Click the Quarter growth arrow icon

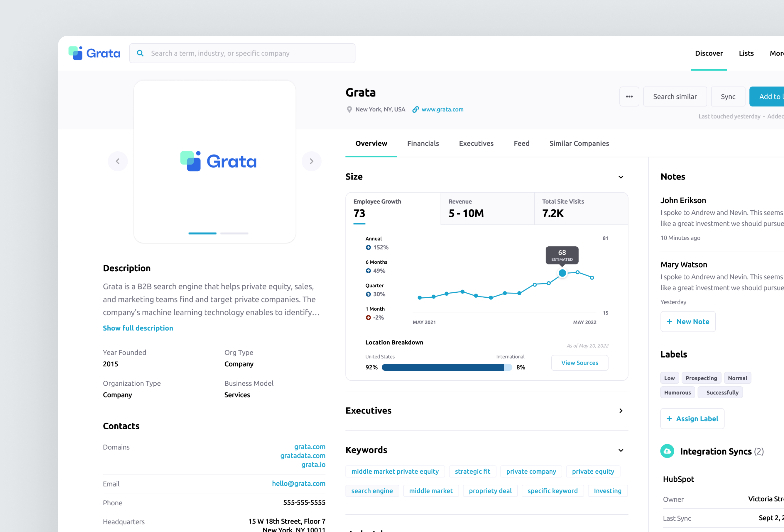(x=368, y=294)
